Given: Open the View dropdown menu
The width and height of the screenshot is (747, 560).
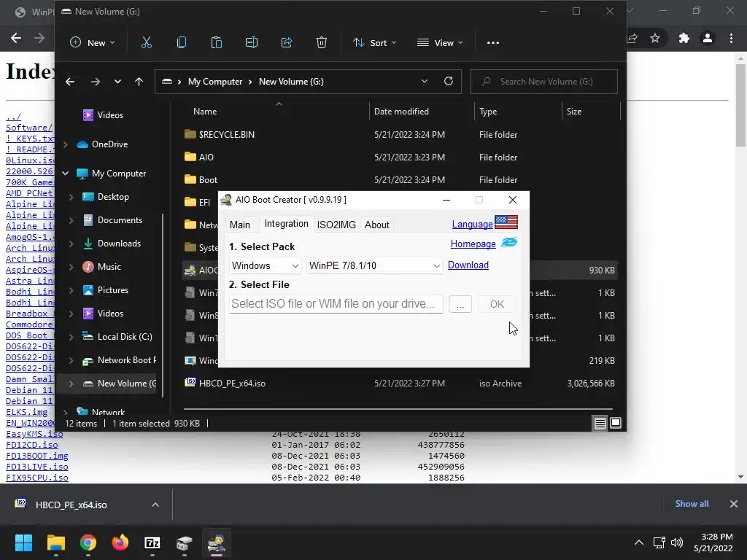Looking at the screenshot, I should (440, 43).
